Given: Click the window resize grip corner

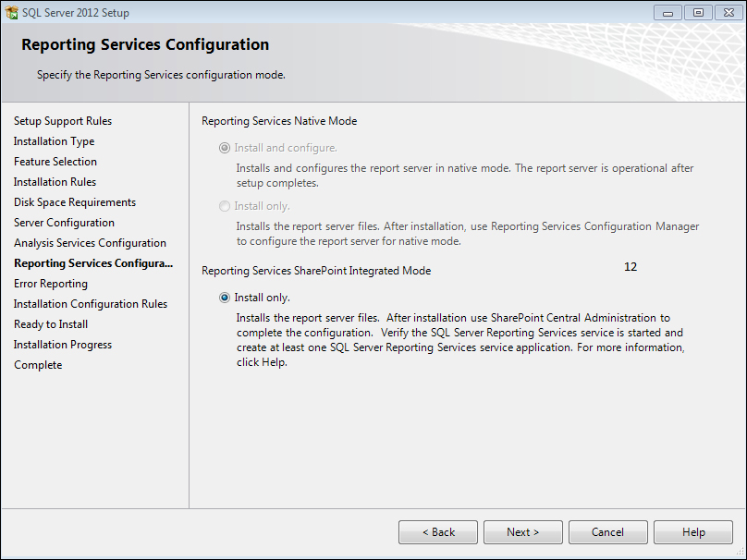Looking at the screenshot, I should [x=740, y=553].
